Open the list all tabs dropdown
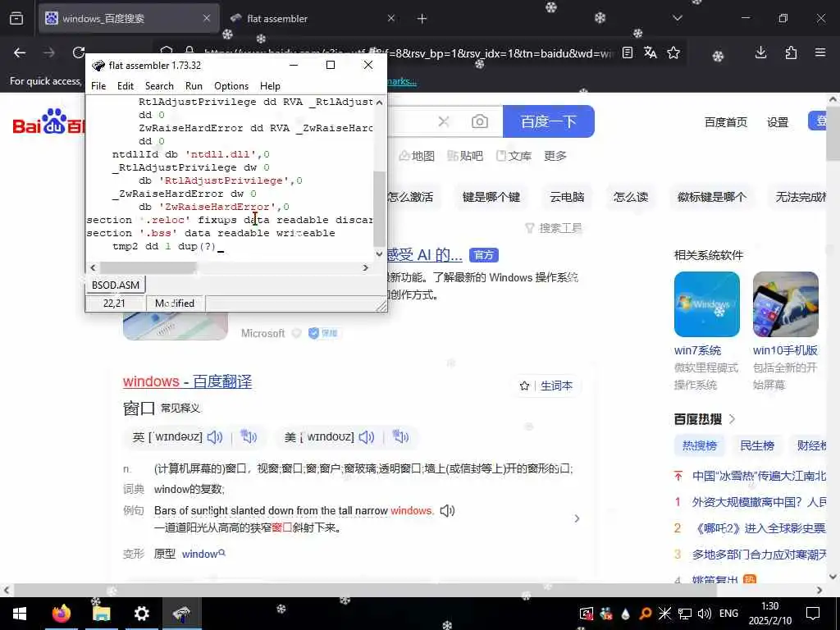The height and width of the screenshot is (630, 840). point(677,18)
